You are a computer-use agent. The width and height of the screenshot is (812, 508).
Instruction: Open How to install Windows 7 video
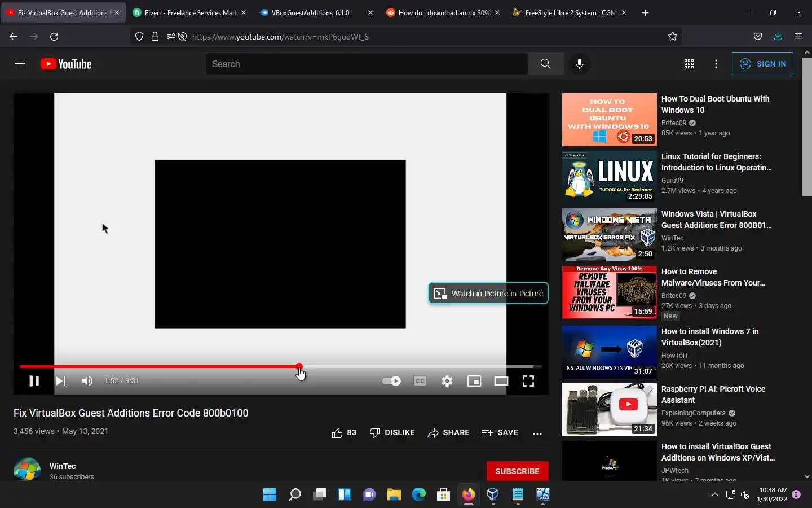click(x=710, y=337)
